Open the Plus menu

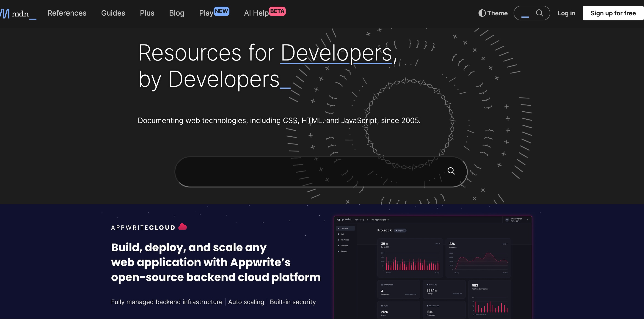click(147, 13)
